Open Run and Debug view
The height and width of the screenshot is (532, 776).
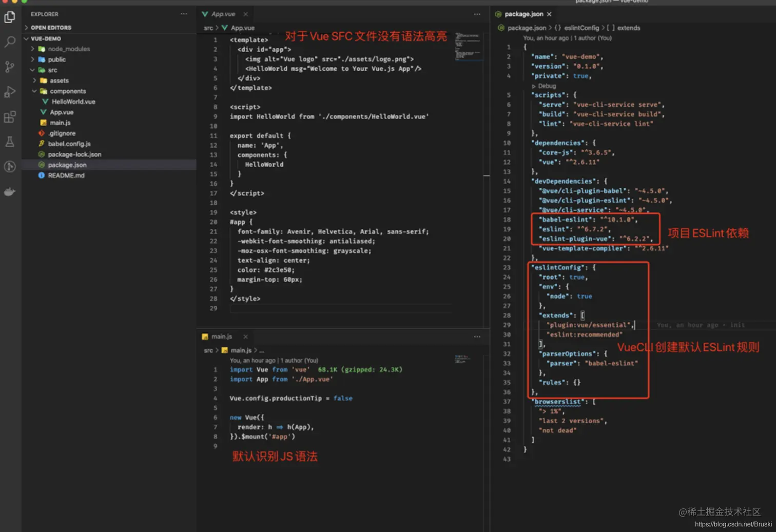tap(10, 92)
